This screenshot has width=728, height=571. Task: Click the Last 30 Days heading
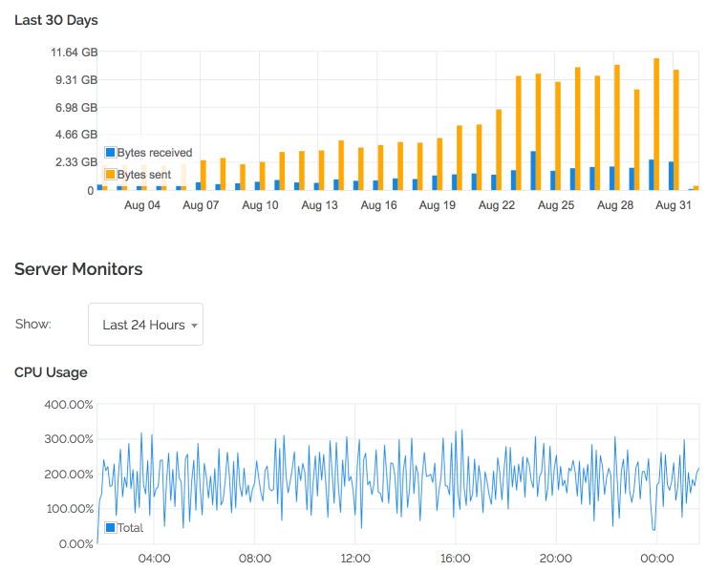click(56, 20)
